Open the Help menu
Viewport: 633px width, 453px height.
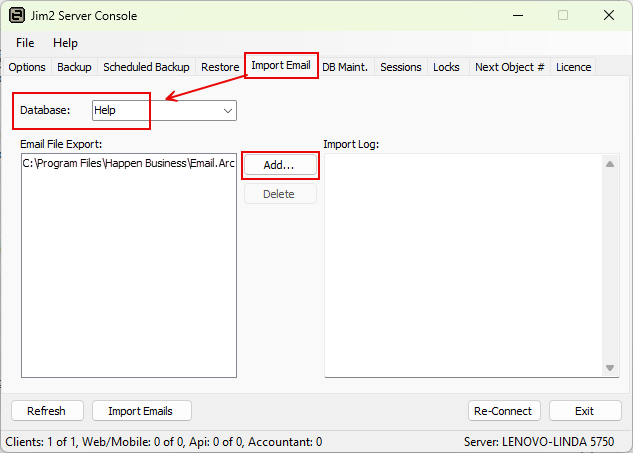tap(65, 43)
